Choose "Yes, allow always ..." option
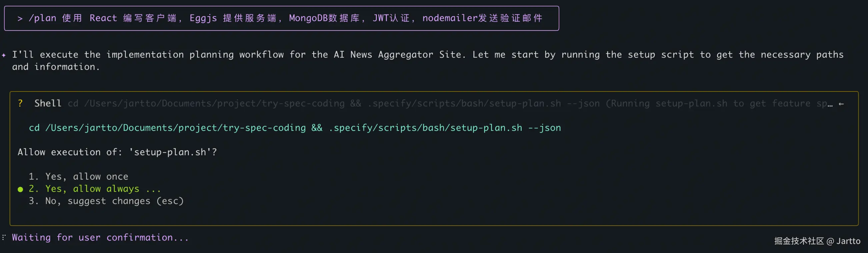Viewport: 868px width, 253px height. [103, 189]
